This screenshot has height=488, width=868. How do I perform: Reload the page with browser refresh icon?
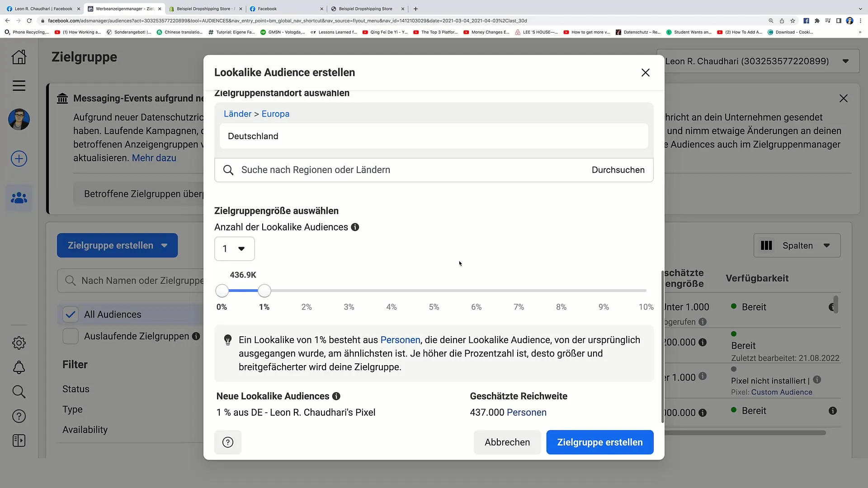click(29, 21)
